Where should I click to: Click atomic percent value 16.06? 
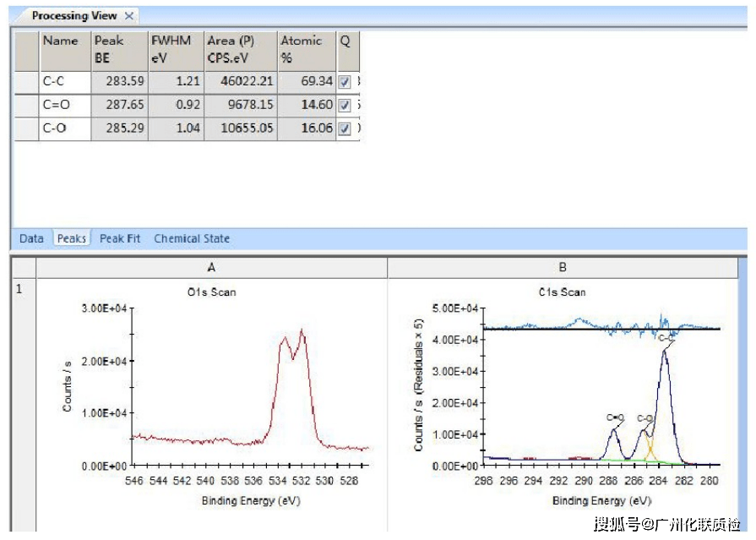pyautogui.click(x=307, y=128)
